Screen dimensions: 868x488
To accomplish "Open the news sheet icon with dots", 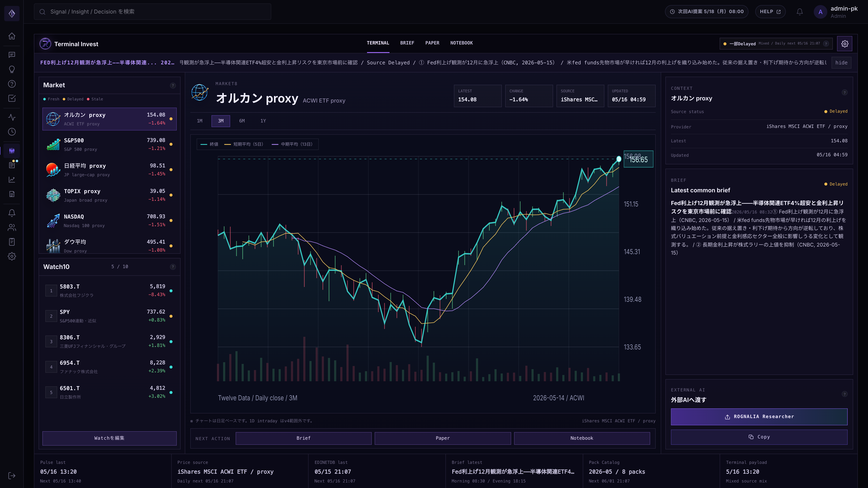I will pyautogui.click(x=12, y=165).
